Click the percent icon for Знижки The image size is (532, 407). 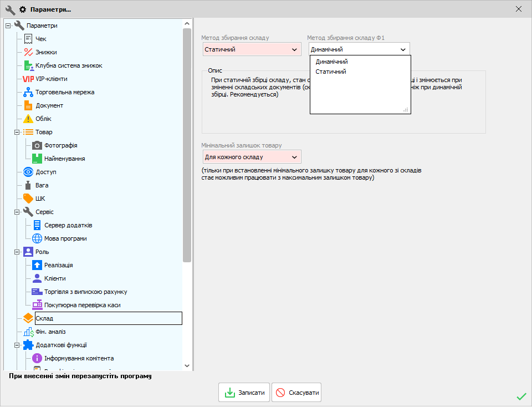pos(28,52)
